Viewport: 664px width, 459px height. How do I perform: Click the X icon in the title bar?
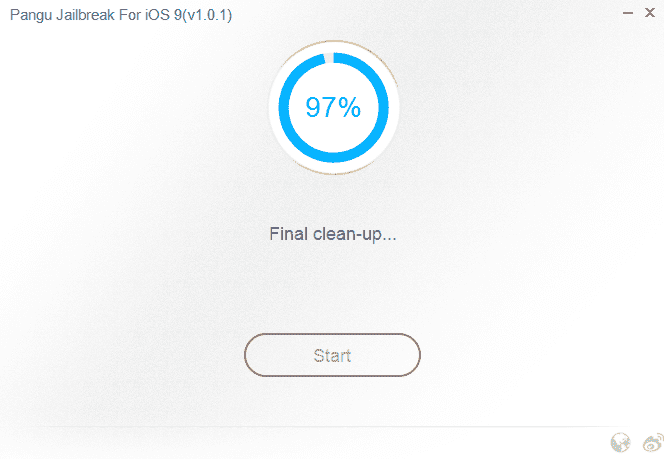650,13
